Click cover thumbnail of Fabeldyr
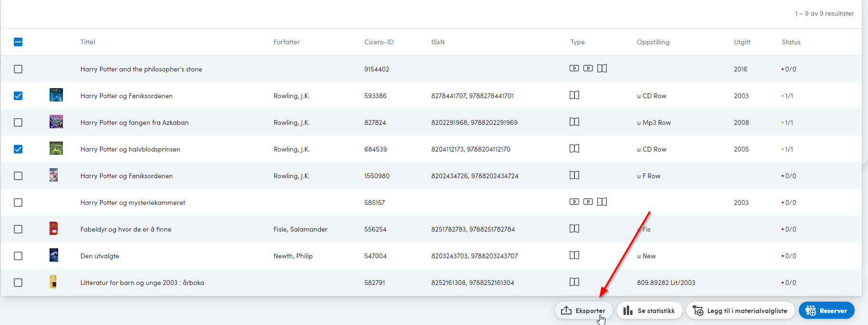This screenshot has height=325, width=868. tap(54, 228)
